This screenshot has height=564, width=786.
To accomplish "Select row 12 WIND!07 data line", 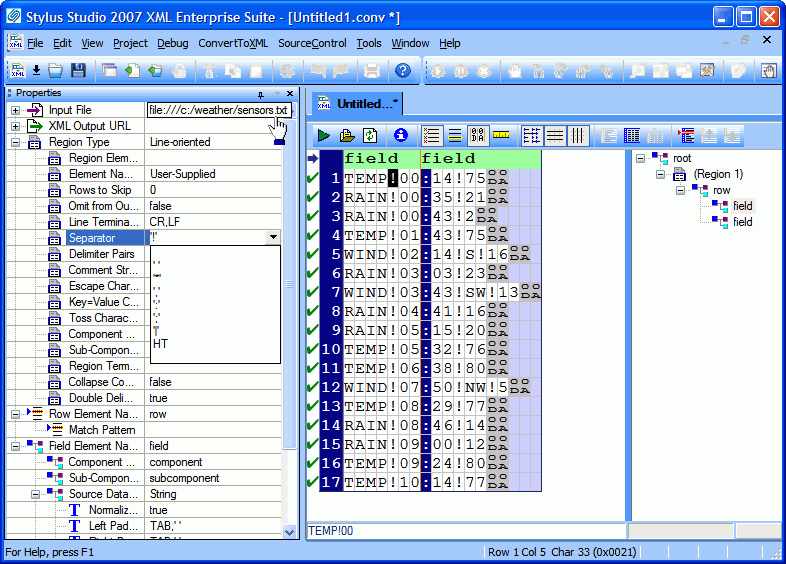I will tap(436, 388).
